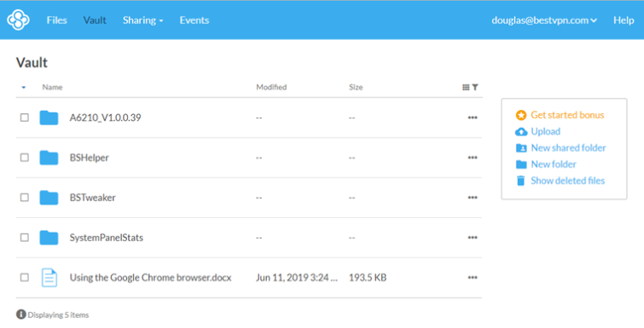Go to the Files tab

pos(56,20)
